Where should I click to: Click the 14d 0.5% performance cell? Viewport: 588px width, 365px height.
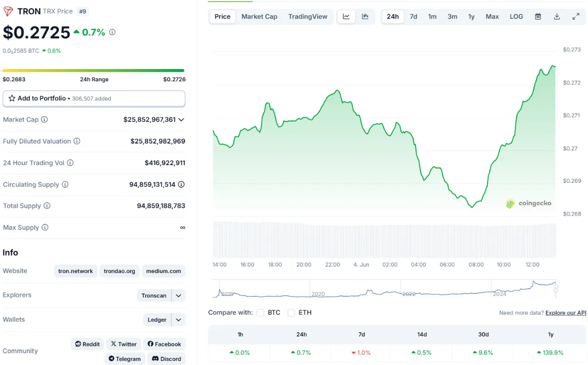pyautogui.click(x=422, y=352)
